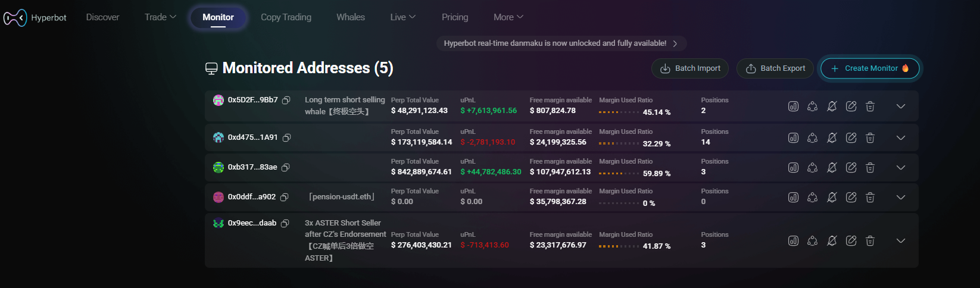Delete the 0x9eec...daab monitor
The width and height of the screenshot is (980, 288).
pos(870,241)
